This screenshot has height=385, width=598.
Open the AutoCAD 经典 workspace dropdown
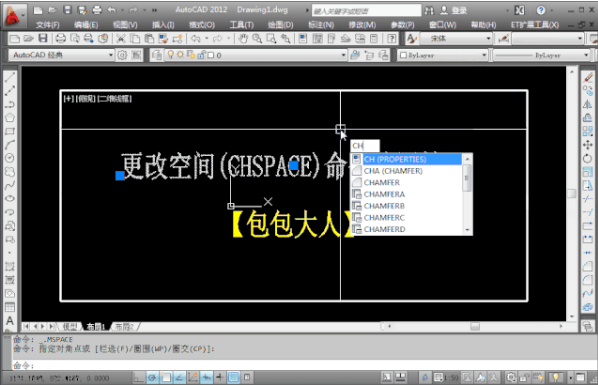click(111, 55)
